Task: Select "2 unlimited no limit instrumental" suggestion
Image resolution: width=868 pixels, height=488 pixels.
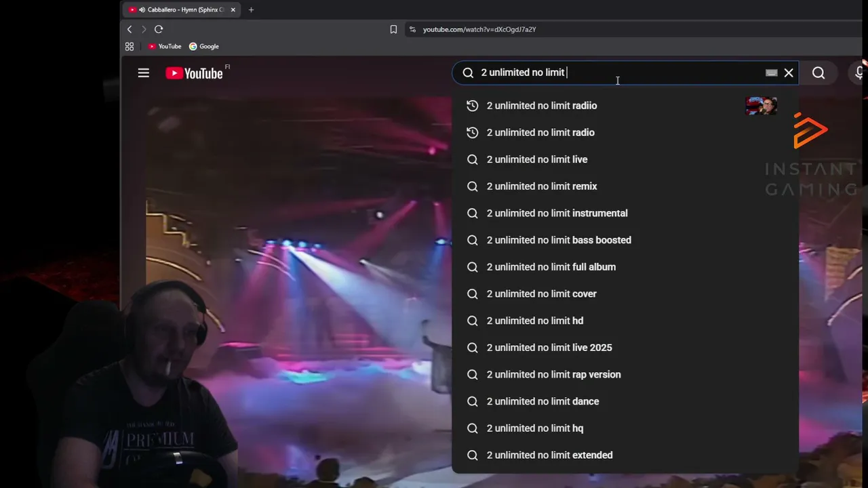Action: pos(625,213)
